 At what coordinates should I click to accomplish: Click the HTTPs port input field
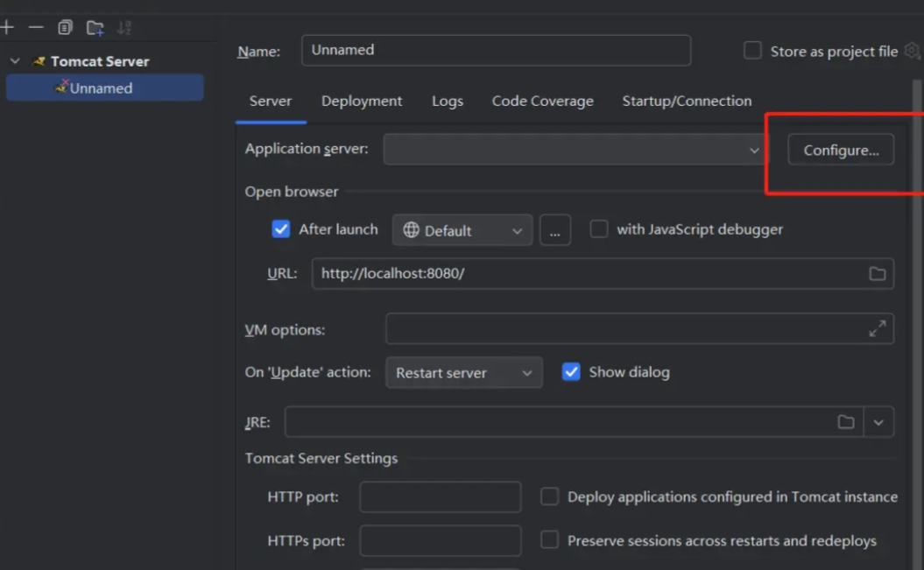pyautogui.click(x=441, y=540)
